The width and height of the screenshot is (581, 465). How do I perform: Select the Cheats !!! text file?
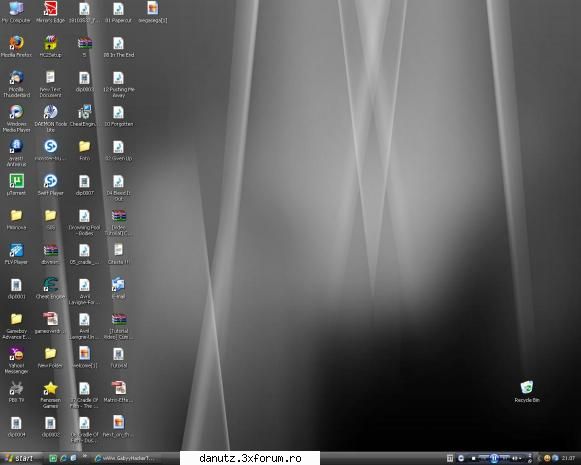(118, 253)
